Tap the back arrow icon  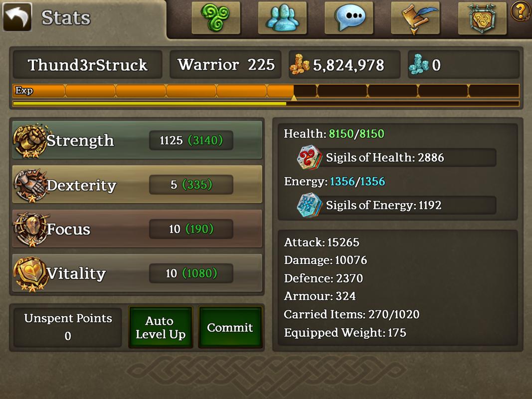(x=17, y=17)
